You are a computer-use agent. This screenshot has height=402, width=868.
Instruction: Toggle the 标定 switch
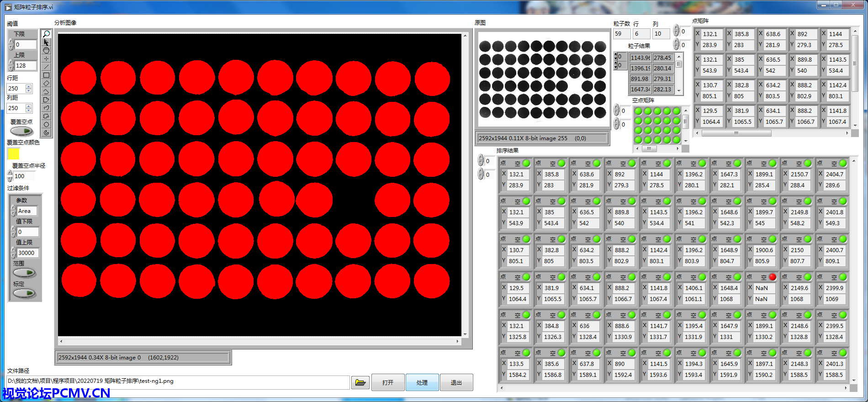click(x=24, y=293)
